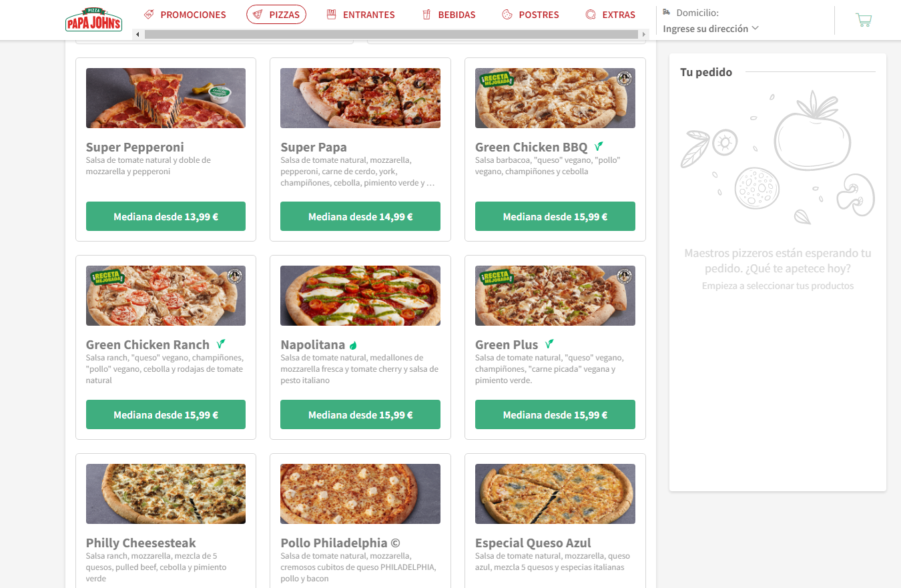Screen dimensions: 901x588
Task: Click Napolitana ingredients description
Action: pyautogui.click(x=359, y=369)
